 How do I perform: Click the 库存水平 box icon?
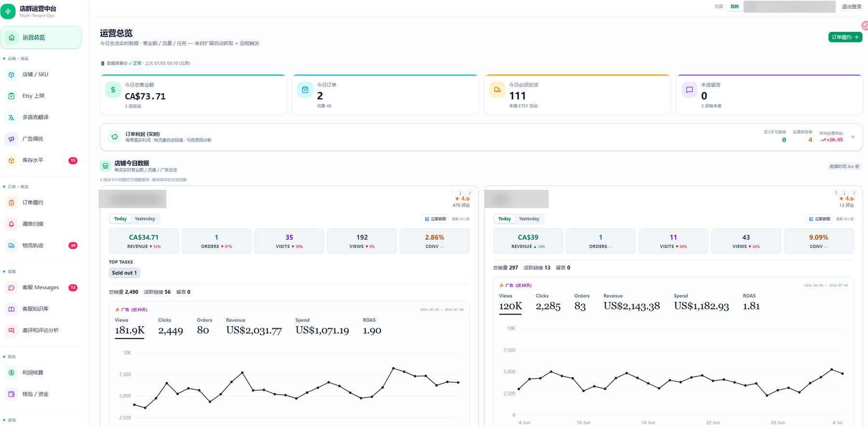[12, 161]
